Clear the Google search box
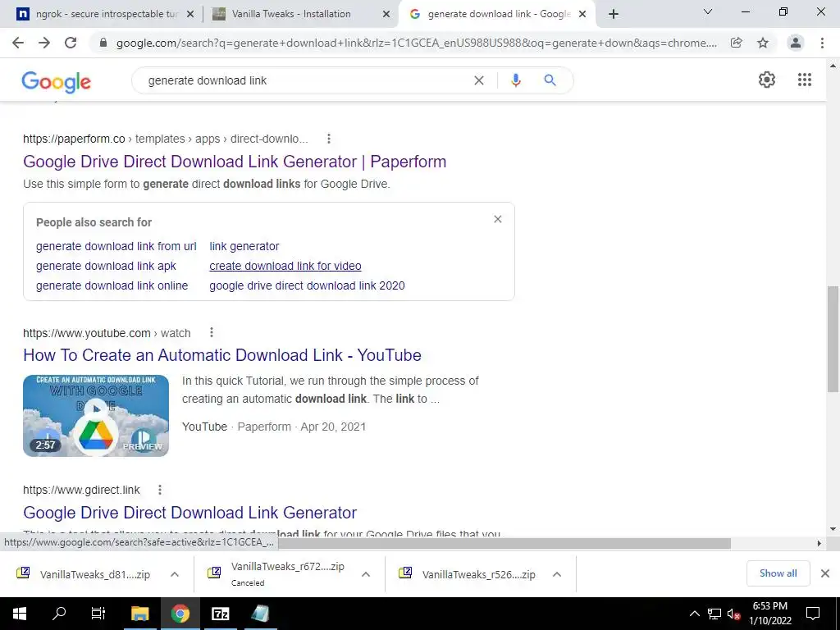This screenshot has width=840, height=630. pos(479,80)
